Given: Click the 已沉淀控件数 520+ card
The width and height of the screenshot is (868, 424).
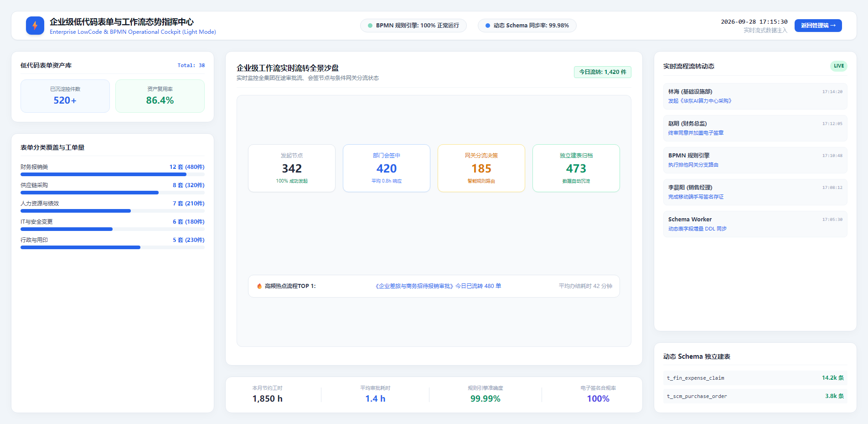Looking at the screenshot, I should click(x=65, y=96).
